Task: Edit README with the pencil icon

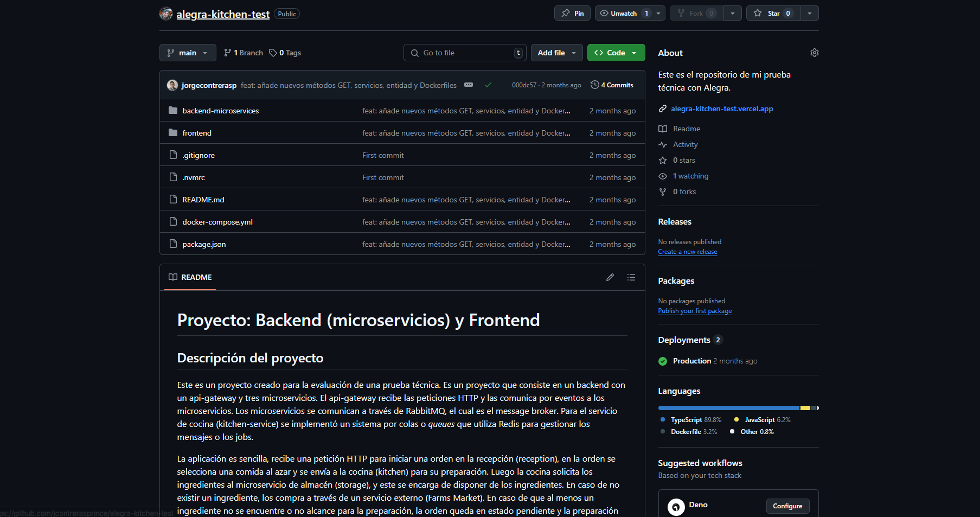Action: [610, 277]
